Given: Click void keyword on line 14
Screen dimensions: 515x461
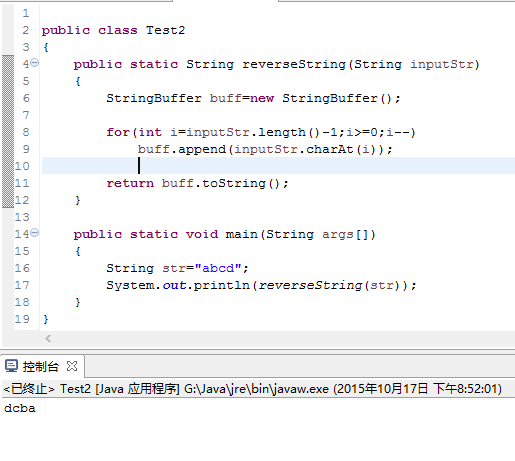Looking at the screenshot, I should point(202,234).
